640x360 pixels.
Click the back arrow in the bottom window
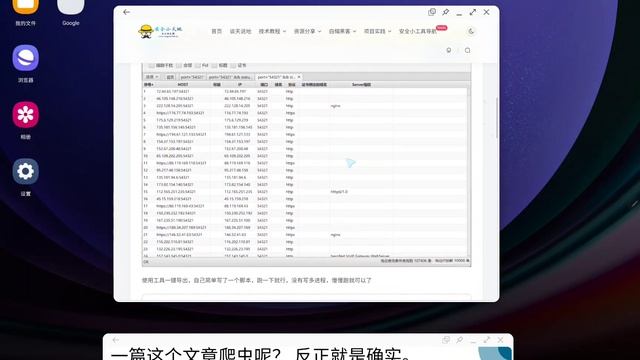tap(116, 340)
